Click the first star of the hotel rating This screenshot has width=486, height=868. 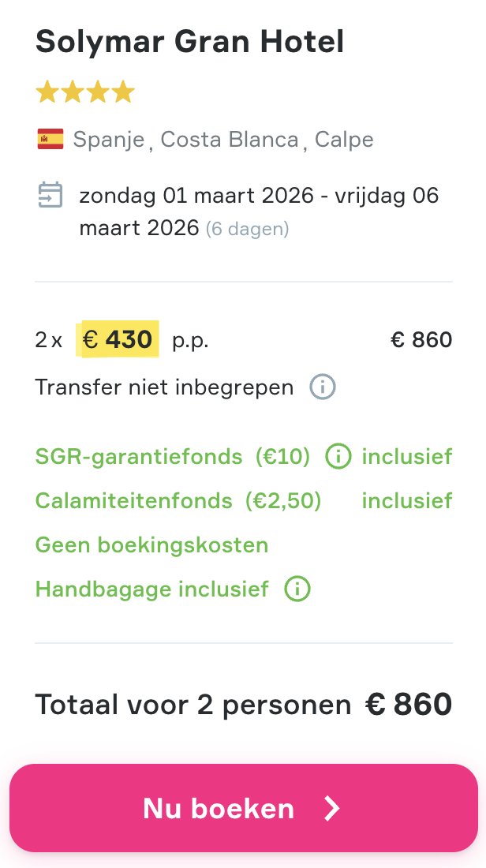(46, 92)
